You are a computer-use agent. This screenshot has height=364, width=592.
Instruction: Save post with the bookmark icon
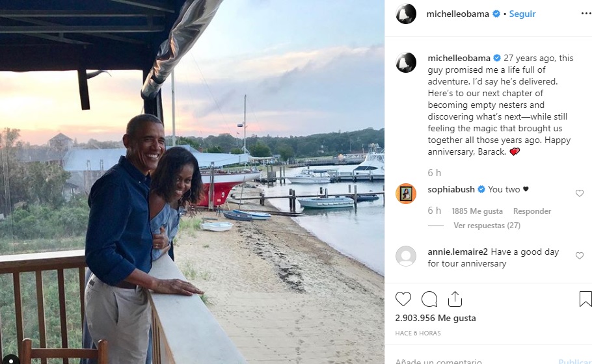[585, 299]
